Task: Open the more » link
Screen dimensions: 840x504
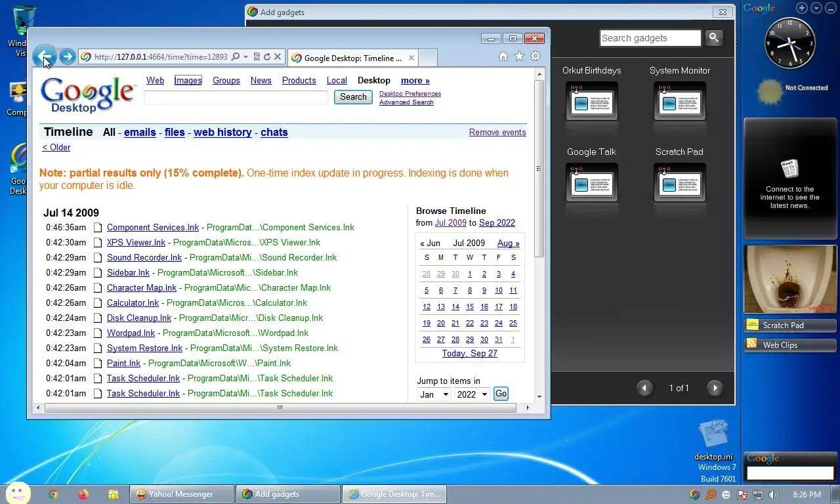Action: pos(415,80)
